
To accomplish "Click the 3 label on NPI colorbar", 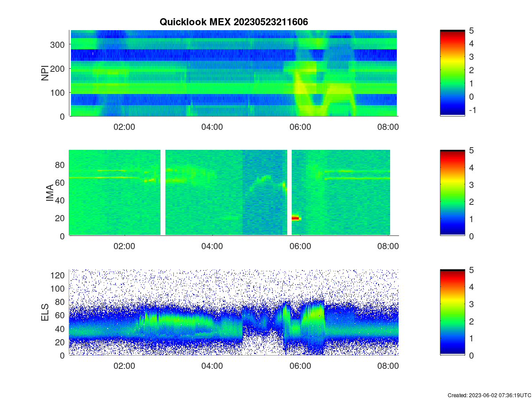I will tap(471, 57).
